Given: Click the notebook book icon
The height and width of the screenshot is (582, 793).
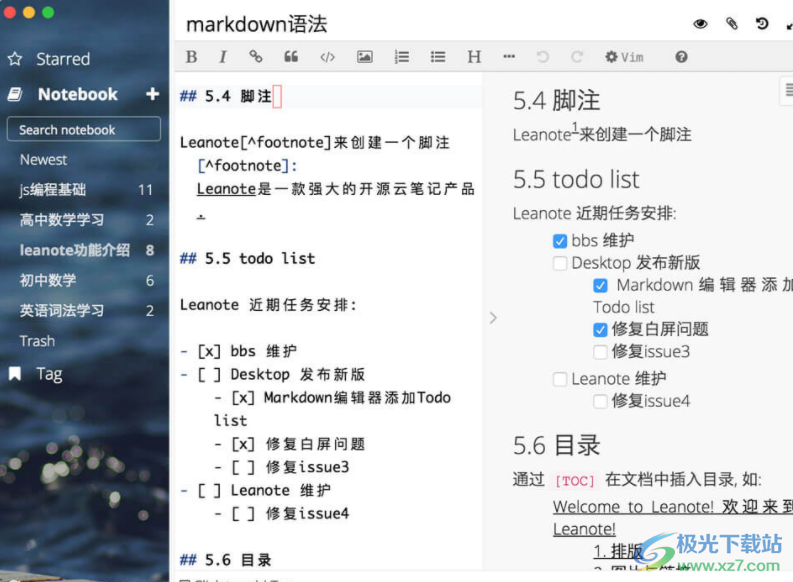Looking at the screenshot, I should 15,94.
